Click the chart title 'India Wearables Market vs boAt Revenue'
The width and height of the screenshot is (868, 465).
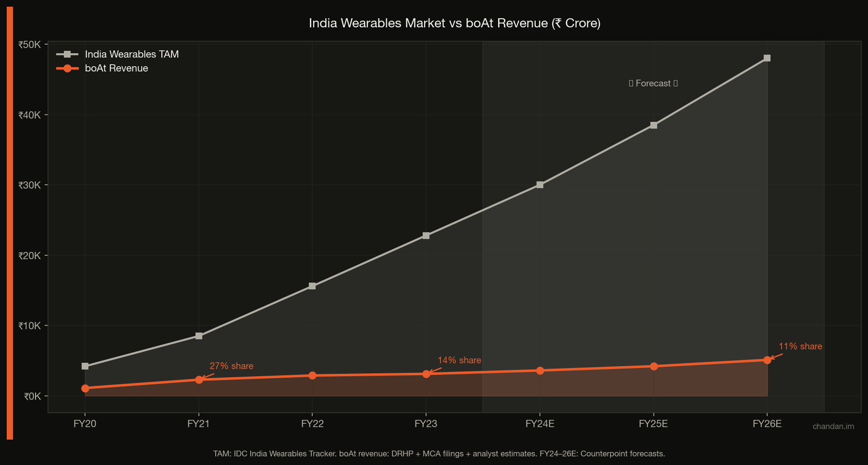pyautogui.click(x=454, y=23)
